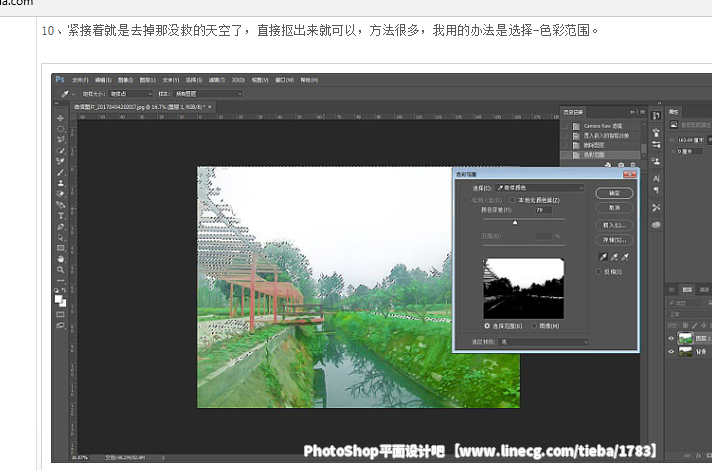Open the crossed-tools panel icon in dock
This screenshot has width=712, height=470.
click(656, 208)
